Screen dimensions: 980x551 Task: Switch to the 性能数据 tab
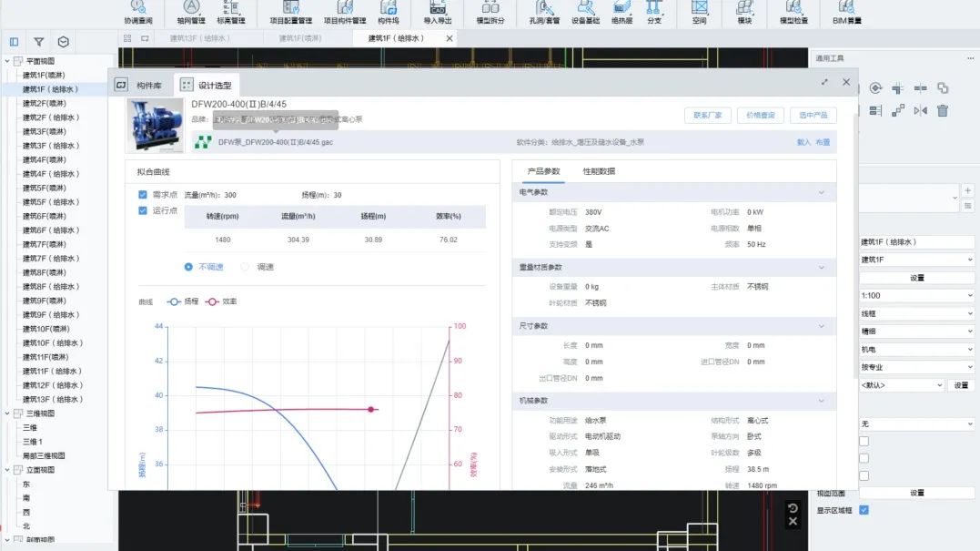599,171
